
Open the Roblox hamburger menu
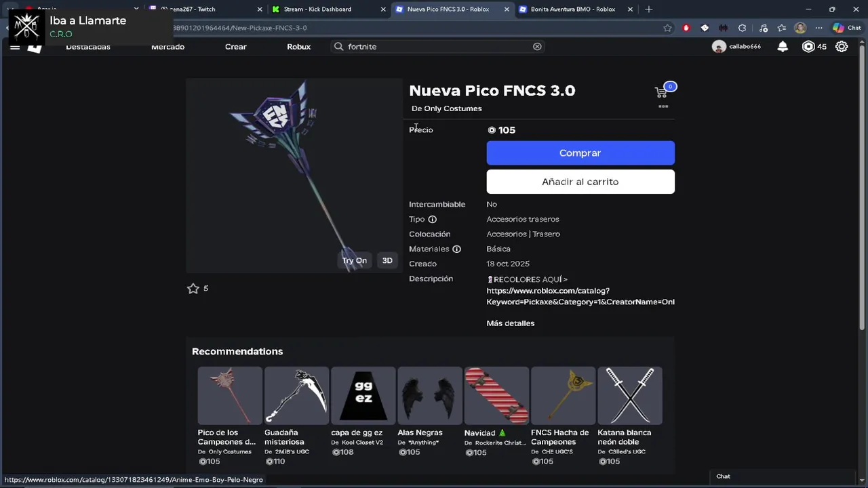(x=15, y=47)
